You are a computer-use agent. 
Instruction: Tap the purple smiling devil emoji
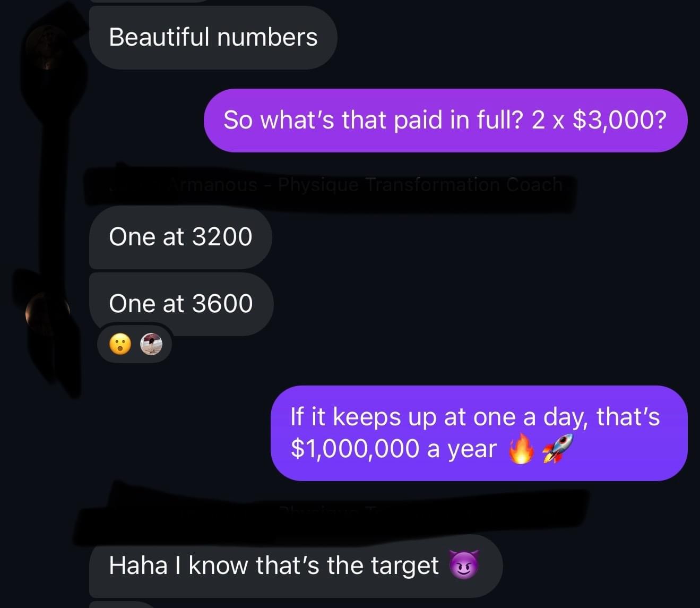coord(464,566)
